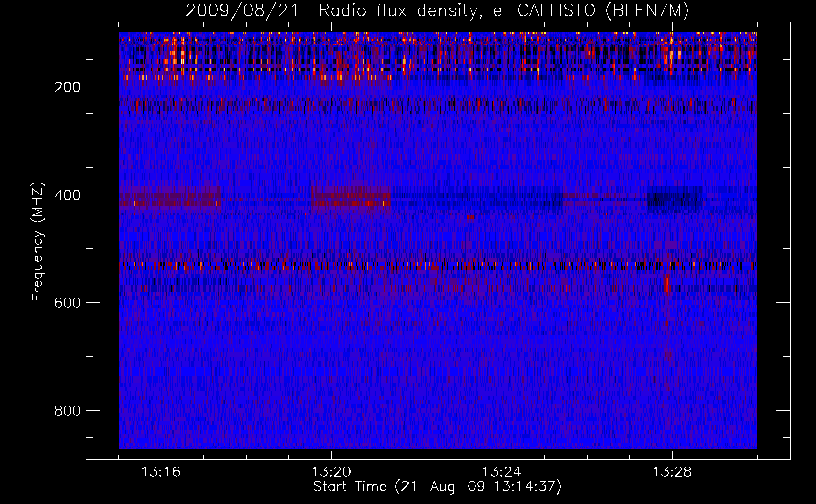Click the 400 frequency tick label

[x=68, y=195]
